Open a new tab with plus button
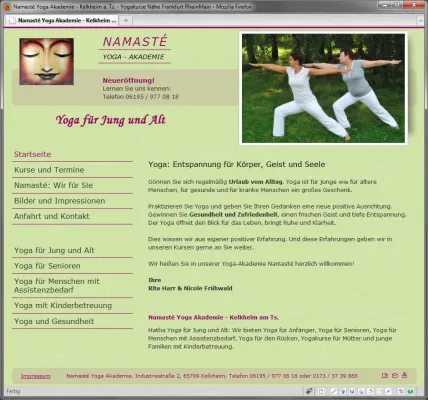Viewport: 428px width, 400px height. 126,20
